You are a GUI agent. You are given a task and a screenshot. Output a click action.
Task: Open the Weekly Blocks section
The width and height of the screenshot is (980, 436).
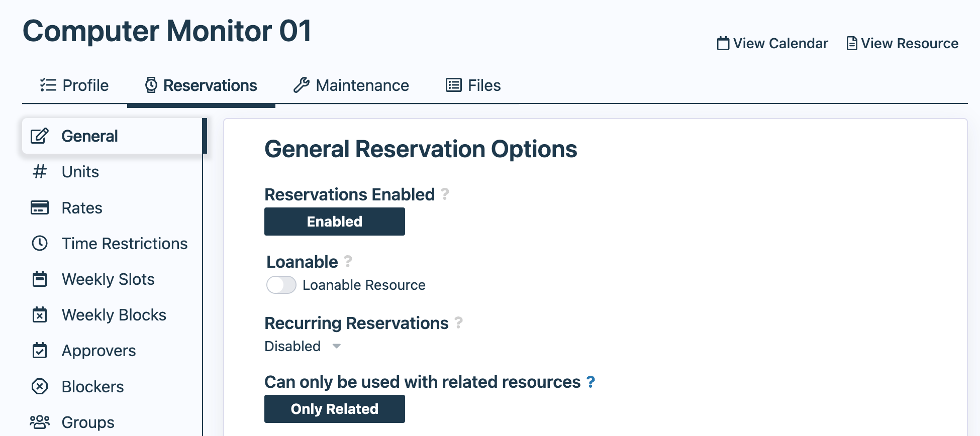114,315
